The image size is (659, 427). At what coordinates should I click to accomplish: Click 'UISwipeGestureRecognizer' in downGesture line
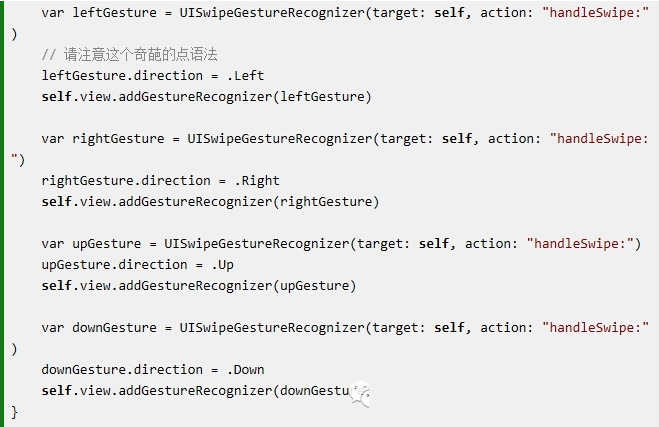point(272,328)
